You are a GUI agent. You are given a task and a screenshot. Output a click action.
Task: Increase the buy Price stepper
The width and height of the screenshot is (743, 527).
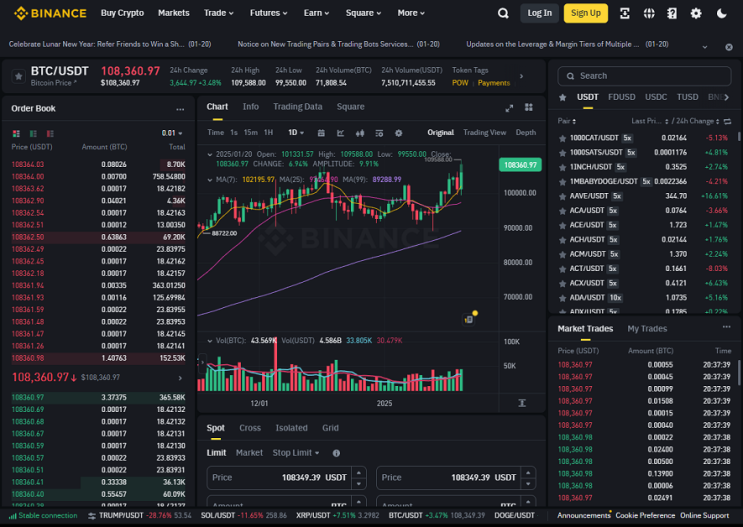coord(359,472)
